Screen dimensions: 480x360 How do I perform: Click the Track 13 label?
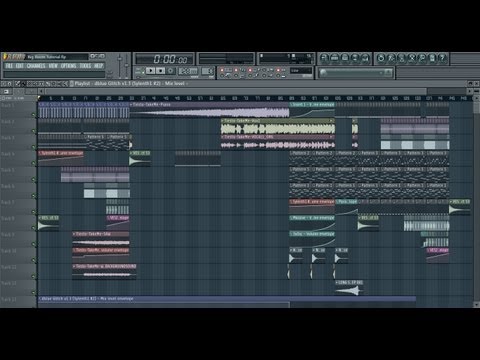(9, 299)
